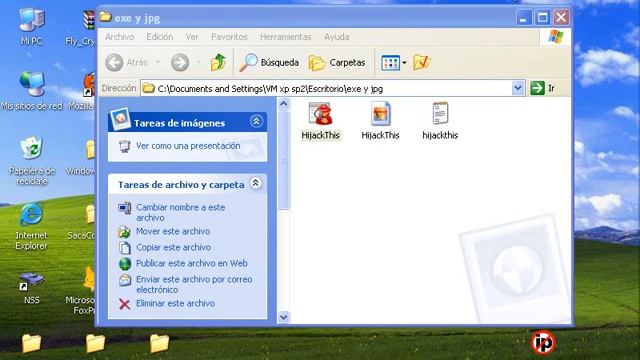The width and height of the screenshot is (640, 360).
Task: Click the copy file icon
Action: tap(124, 247)
